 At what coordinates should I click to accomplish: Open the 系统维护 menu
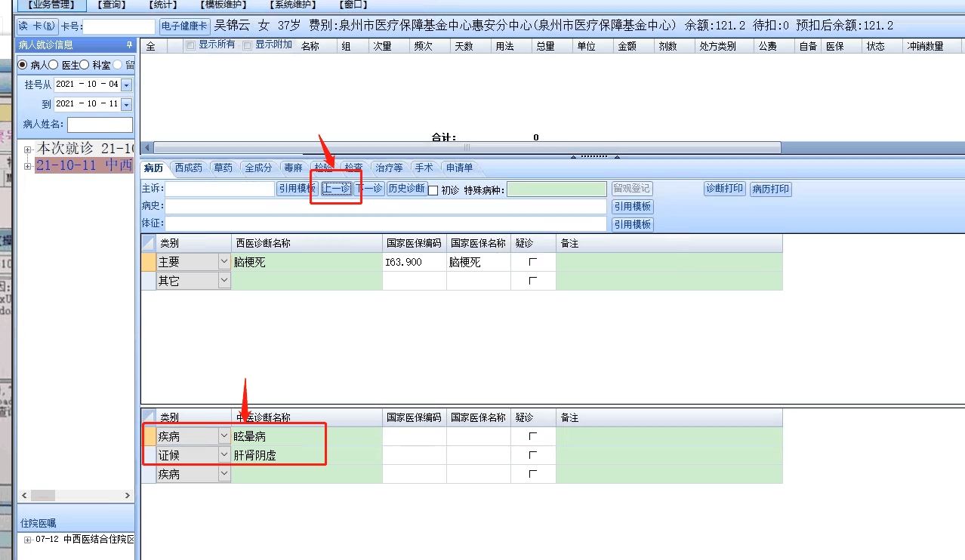292,5
